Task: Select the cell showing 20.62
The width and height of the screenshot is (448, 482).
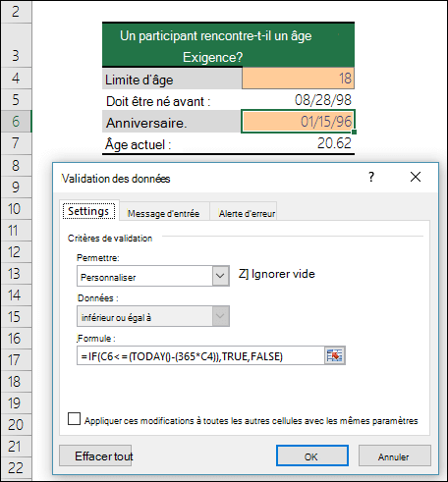Action: click(298, 143)
